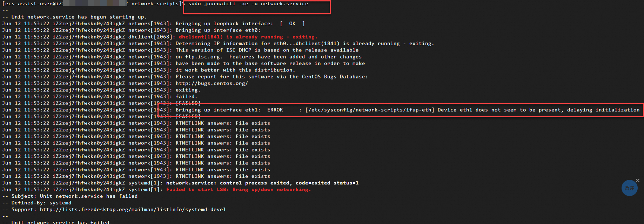Click the red 'Failed to start LSB' line
This screenshot has width=644, height=224.
[239, 190]
